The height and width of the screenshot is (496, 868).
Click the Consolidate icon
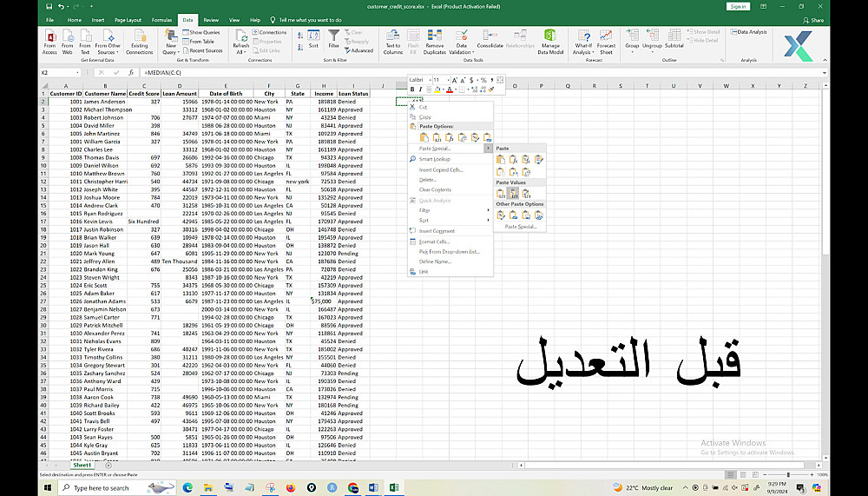[x=490, y=40]
